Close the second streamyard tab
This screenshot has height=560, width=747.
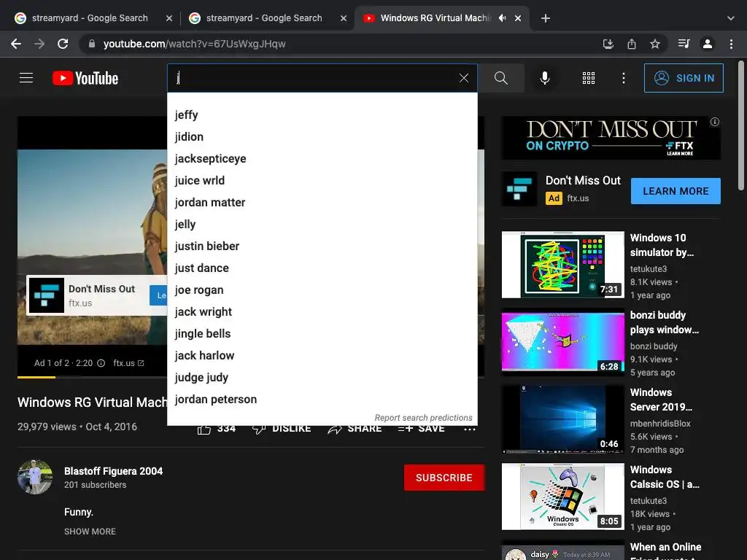[344, 18]
